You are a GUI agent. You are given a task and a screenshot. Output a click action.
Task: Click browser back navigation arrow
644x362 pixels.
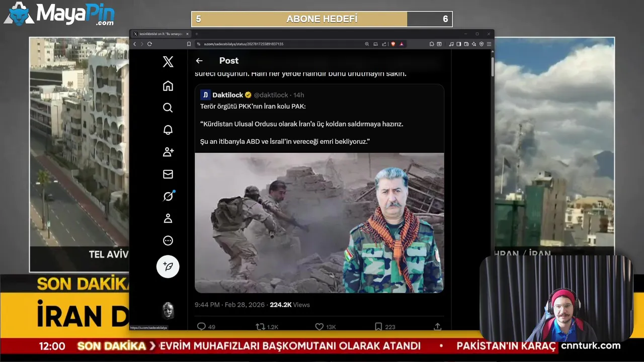(134, 44)
